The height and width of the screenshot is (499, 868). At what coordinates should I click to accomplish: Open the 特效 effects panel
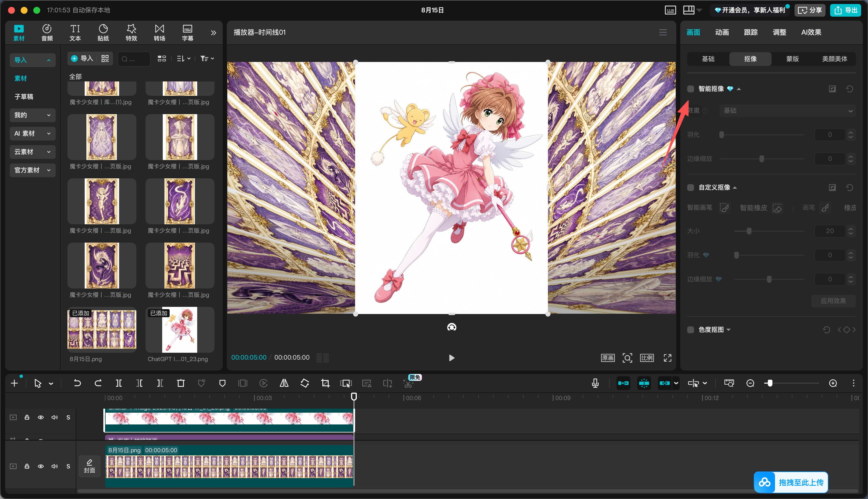131,33
